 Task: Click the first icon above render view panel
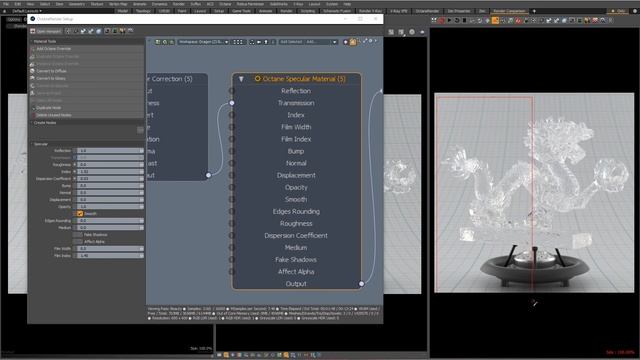coord(391,32)
